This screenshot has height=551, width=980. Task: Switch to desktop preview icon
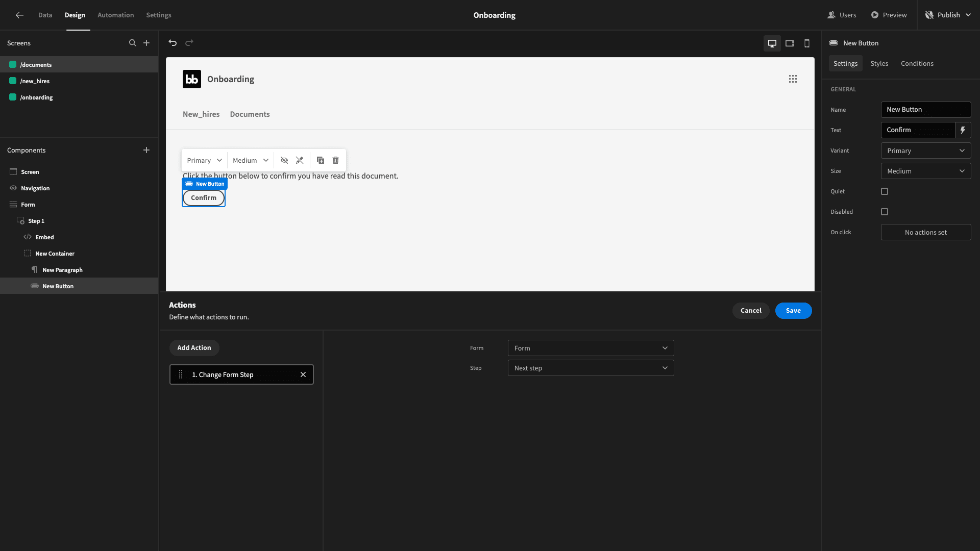click(x=772, y=43)
